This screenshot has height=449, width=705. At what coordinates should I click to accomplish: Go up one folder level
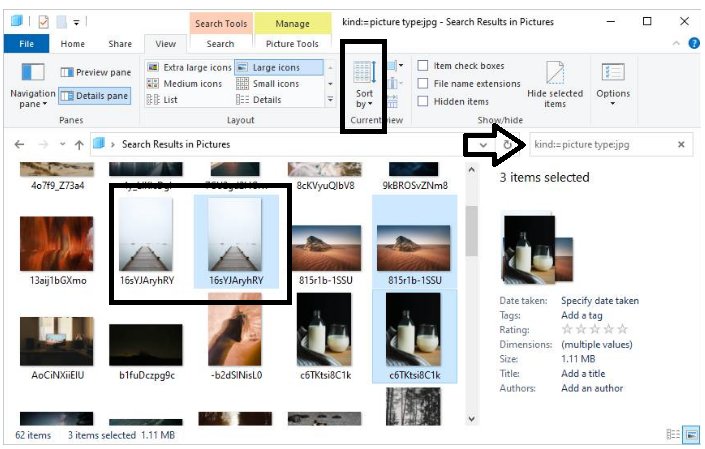tap(79, 144)
